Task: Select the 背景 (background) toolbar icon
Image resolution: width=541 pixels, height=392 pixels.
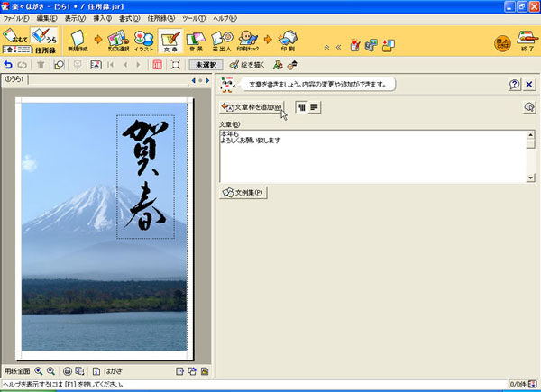Action: [x=196, y=40]
